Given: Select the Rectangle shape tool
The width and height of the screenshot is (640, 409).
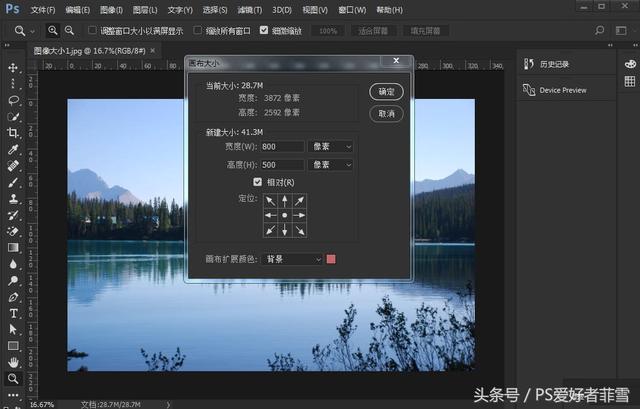Looking at the screenshot, I should tap(13, 346).
